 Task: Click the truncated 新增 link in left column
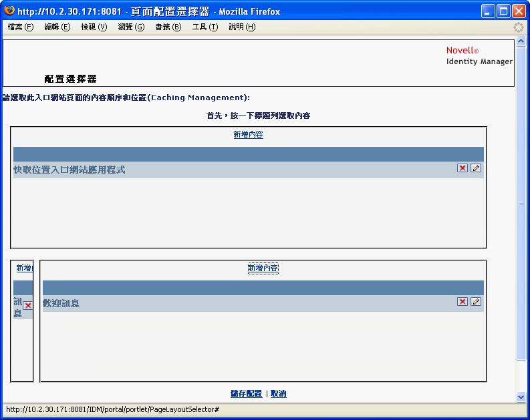click(24, 268)
